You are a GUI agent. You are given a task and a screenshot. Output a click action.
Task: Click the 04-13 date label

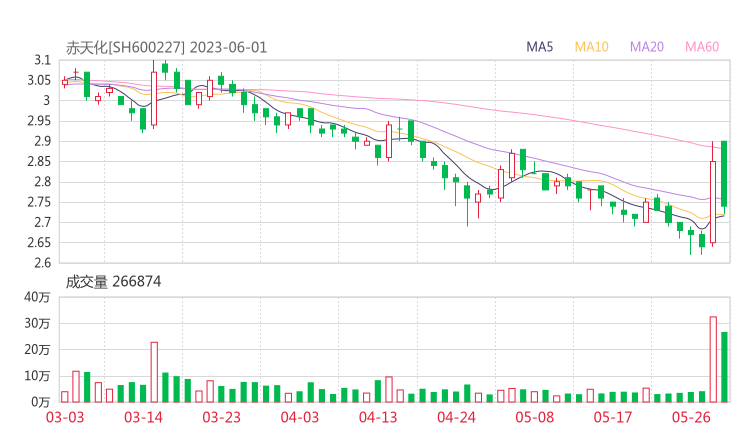click(378, 417)
